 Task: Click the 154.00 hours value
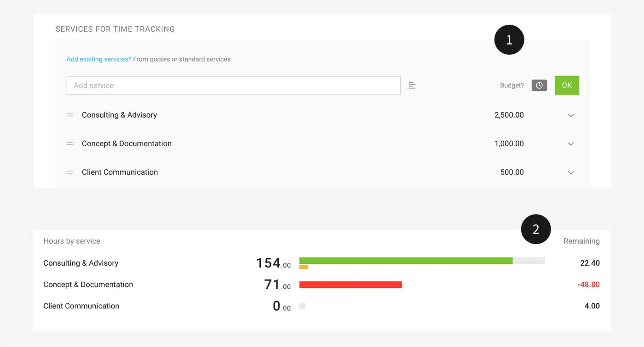(x=273, y=263)
